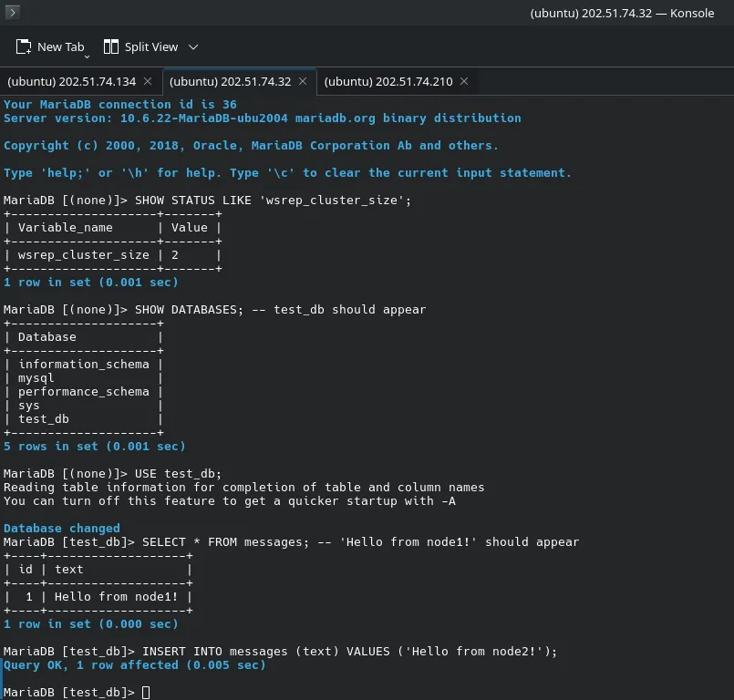Close the active 202.51.74.32 tab

(x=303, y=81)
